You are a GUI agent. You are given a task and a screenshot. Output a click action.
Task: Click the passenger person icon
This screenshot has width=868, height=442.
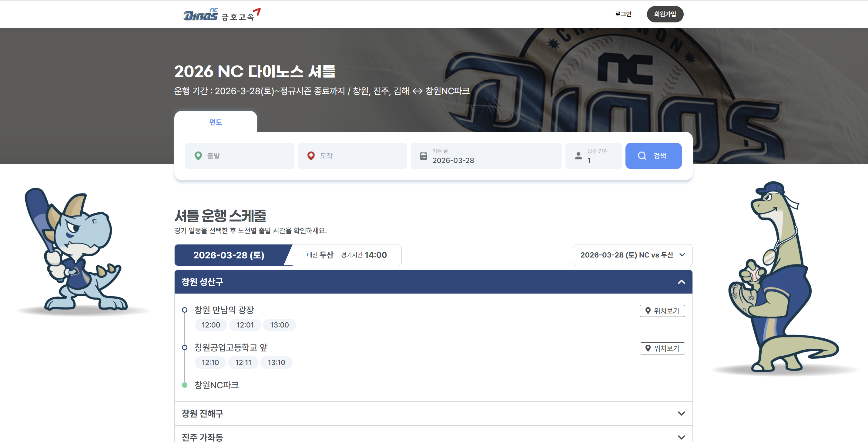coord(578,155)
